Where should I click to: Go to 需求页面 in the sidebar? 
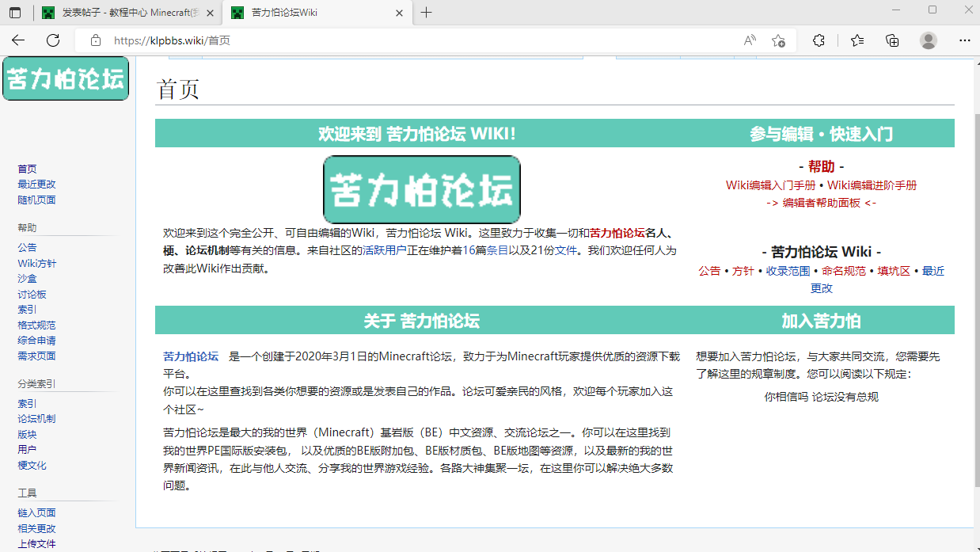(x=37, y=356)
